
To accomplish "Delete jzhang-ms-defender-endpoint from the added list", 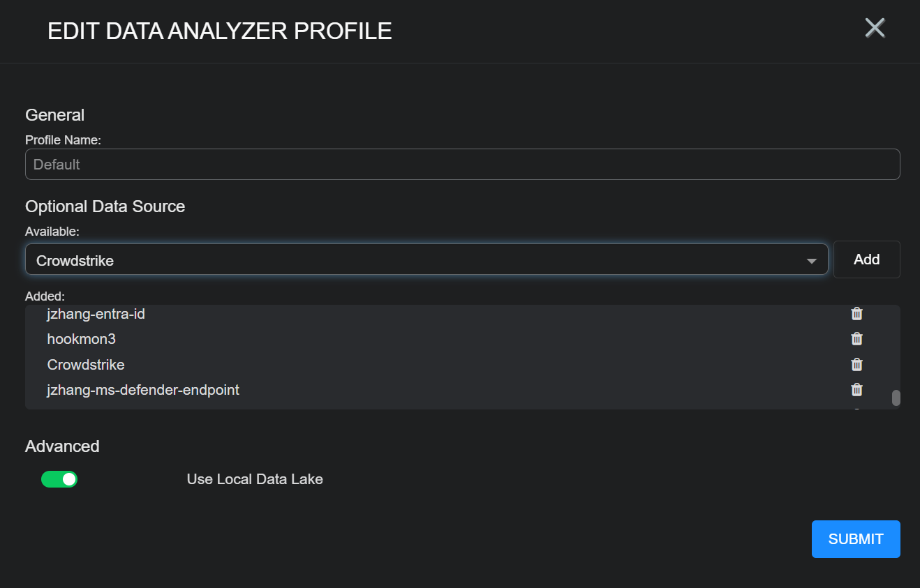I will 856,389.
